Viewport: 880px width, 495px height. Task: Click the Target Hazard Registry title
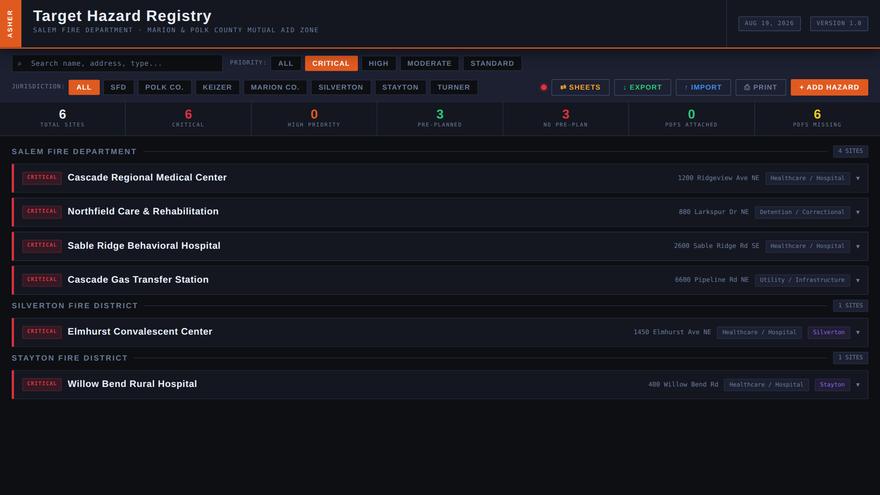point(122,16)
